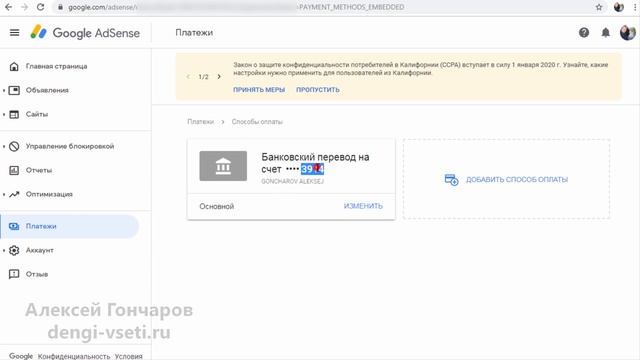Click ПРОПУСТИТЬ to skip the notice
The height and width of the screenshot is (360, 640).
[x=318, y=90]
